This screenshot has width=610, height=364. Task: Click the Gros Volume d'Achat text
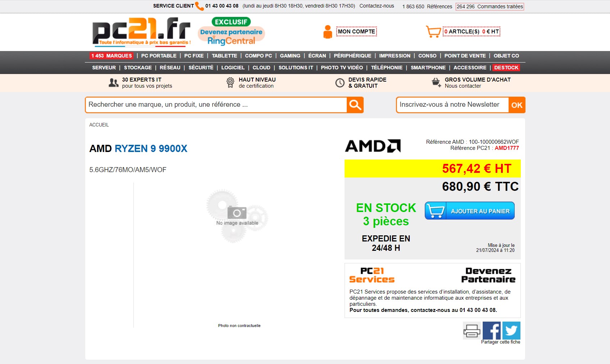coord(478,80)
